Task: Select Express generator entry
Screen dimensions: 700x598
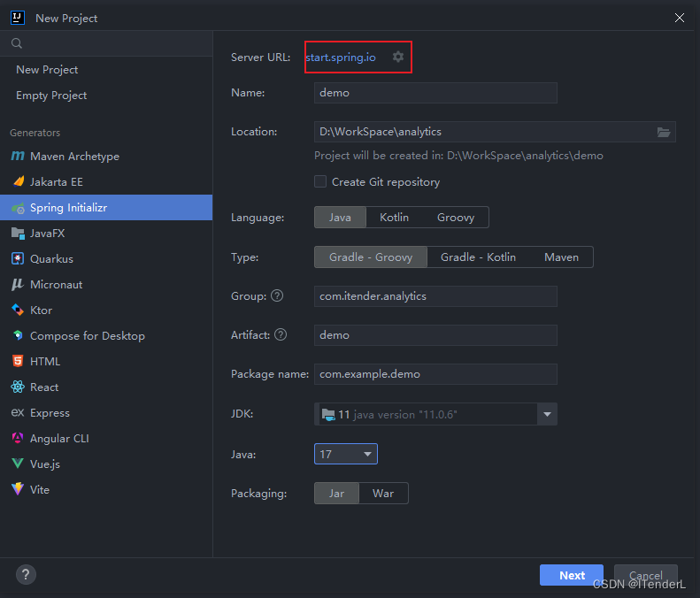Action: point(106,413)
